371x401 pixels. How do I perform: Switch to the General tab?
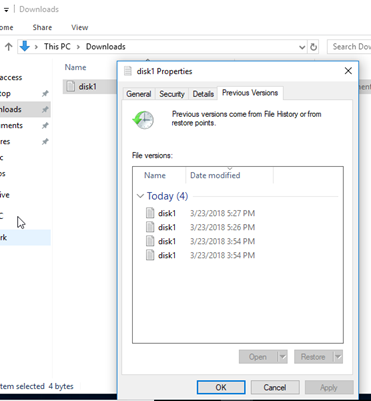pyautogui.click(x=139, y=94)
